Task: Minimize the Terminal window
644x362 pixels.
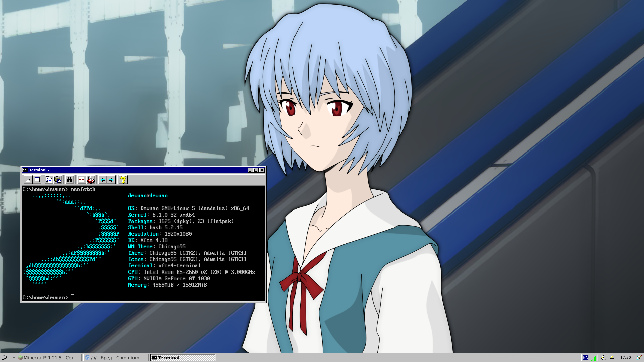Action: click(250, 170)
